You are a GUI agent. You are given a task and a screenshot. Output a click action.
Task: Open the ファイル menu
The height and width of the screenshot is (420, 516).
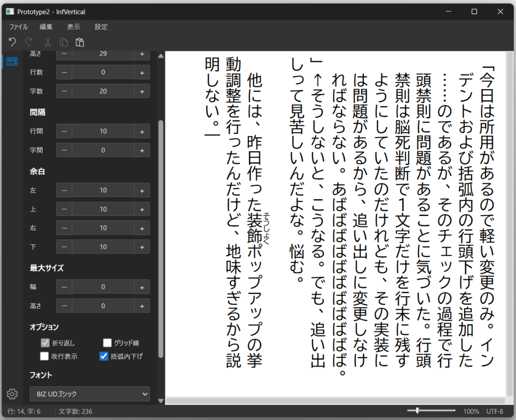19,27
